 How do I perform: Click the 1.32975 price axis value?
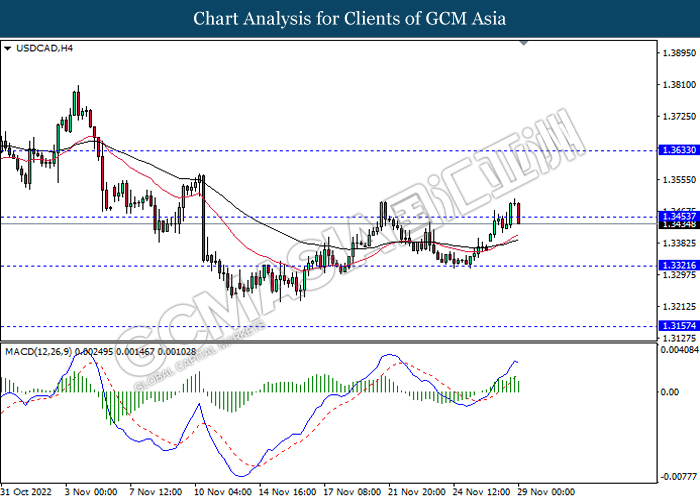click(679, 275)
